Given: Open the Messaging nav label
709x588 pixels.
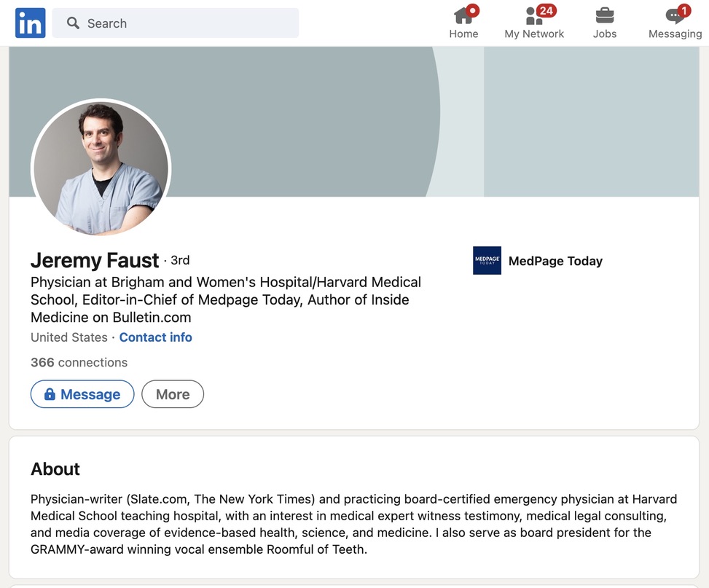Looking at the screenshot, I should (x=675, y=34).
